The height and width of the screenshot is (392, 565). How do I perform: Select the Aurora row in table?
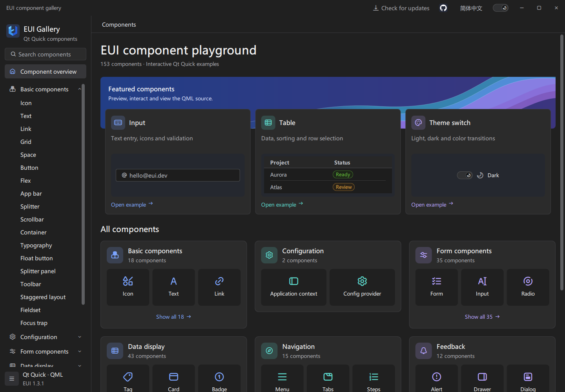click(328, 174)
